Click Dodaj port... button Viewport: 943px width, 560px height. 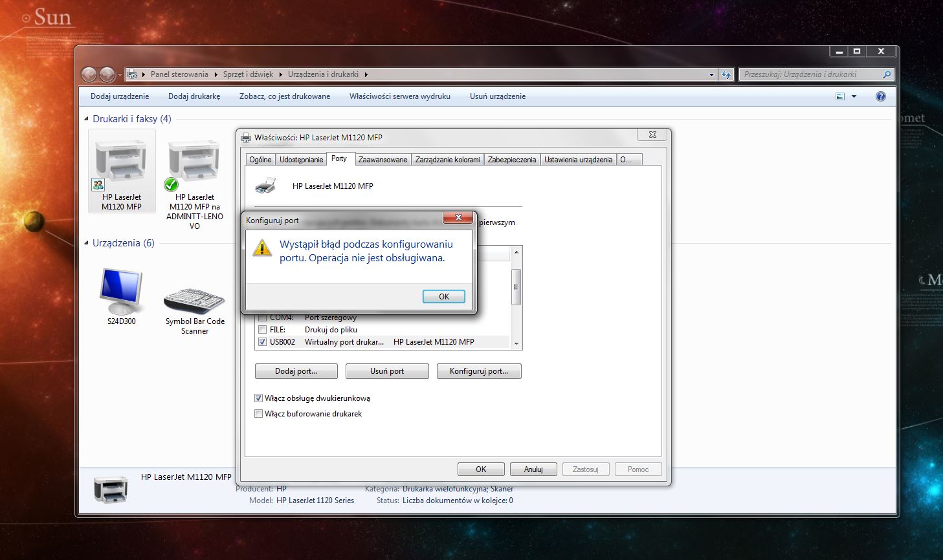296,371
